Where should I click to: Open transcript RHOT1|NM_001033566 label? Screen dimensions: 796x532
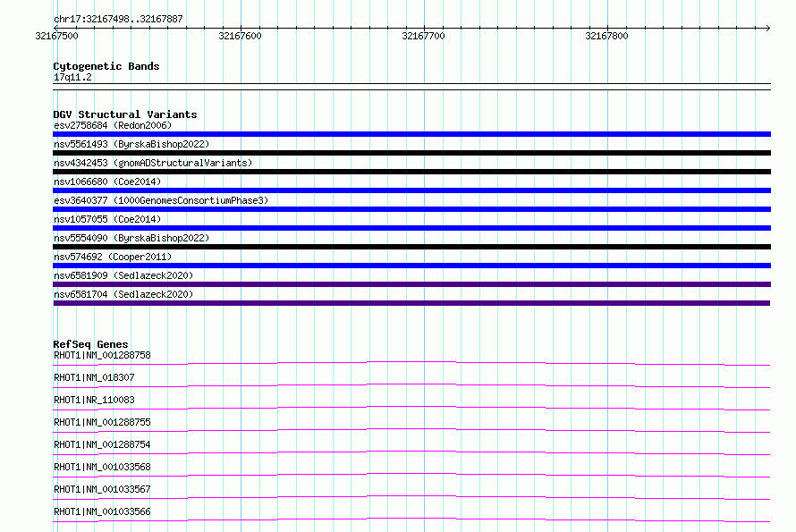[x=102, y=511]
